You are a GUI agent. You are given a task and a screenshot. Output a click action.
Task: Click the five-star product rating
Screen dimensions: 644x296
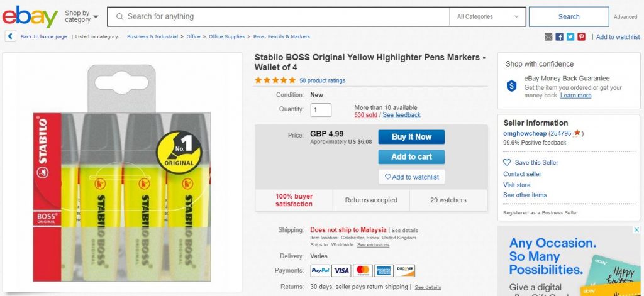coord(275,80)
